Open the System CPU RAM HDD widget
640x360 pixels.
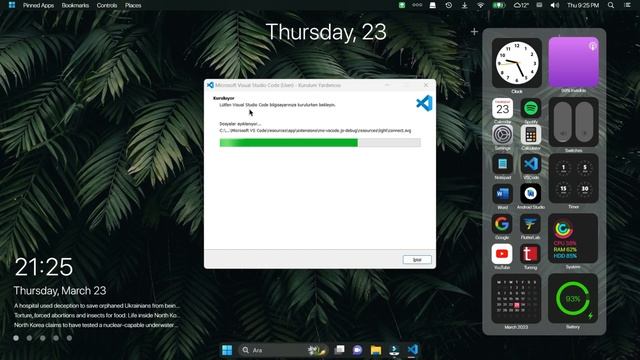[573, 238]
